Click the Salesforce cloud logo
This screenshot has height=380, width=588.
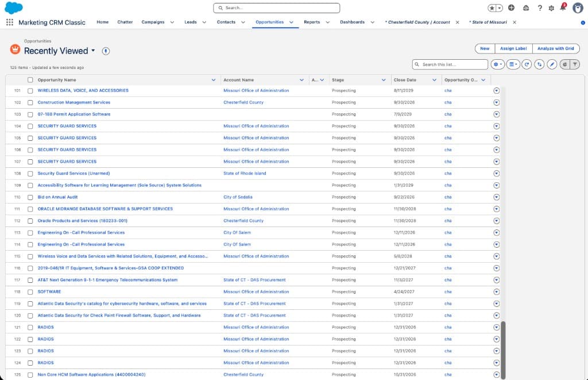(x=14, y=7)
